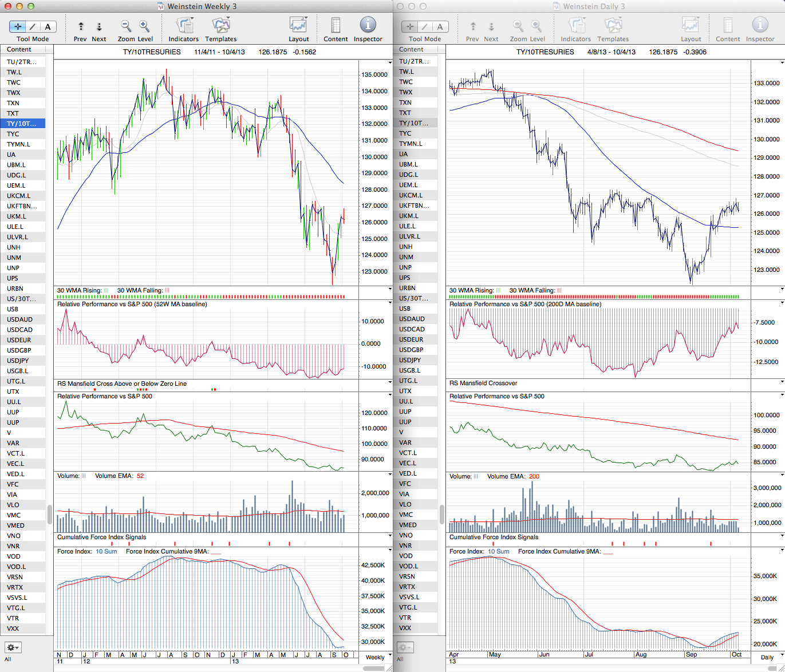The width and height of the screenshot is (785, 672).
Task: Zoom in using the plus magnifier
Action: [144, 26]
